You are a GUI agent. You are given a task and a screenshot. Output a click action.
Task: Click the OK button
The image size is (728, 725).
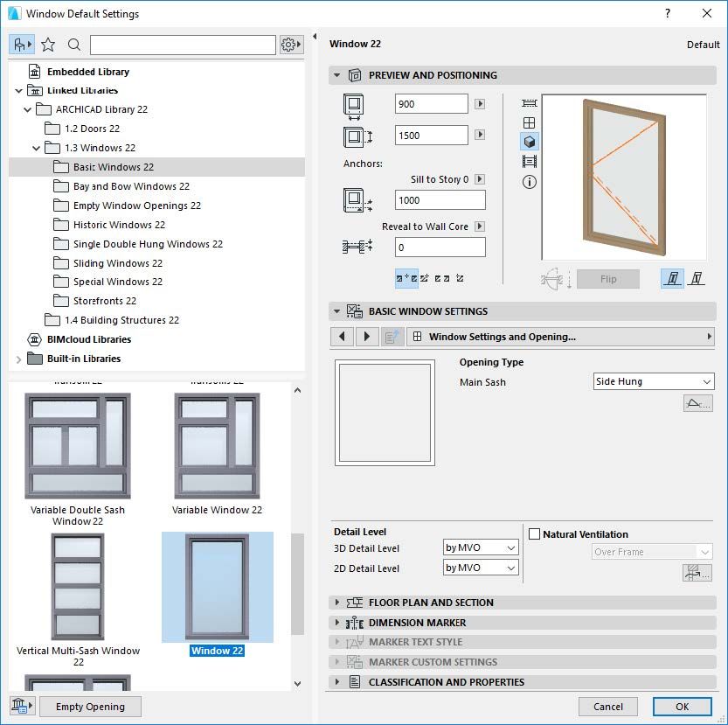click(x=682, y=707)
